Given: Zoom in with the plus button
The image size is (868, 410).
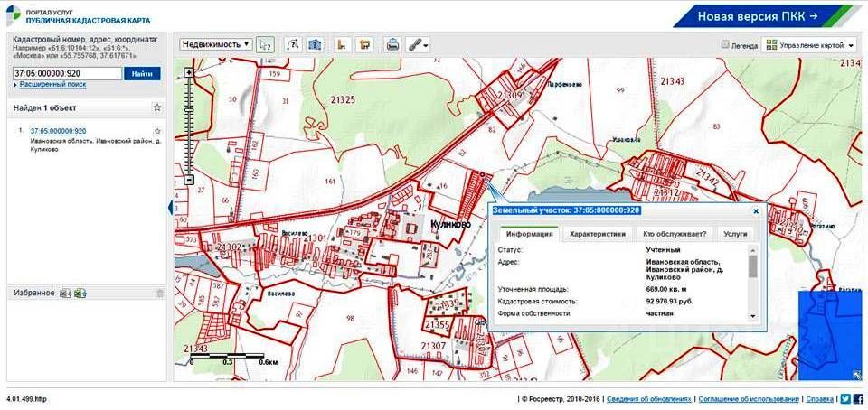Looking at the screenshot, I should tap(189, 73).
